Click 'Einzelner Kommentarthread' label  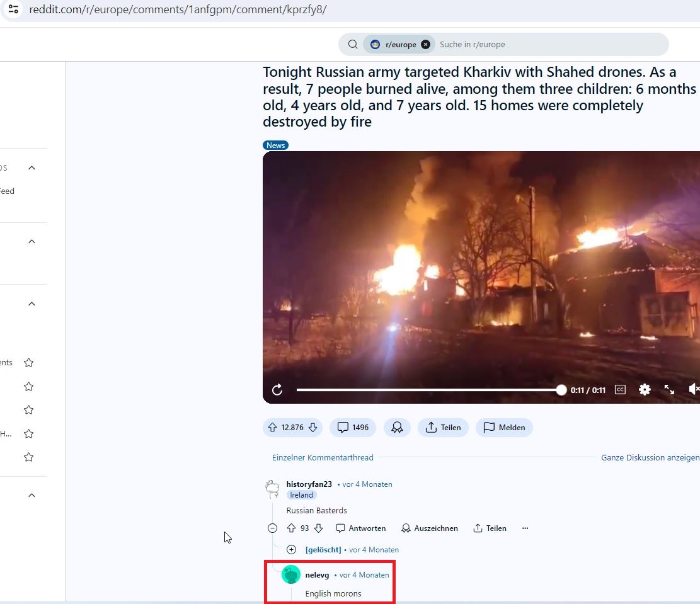(323, 458)
